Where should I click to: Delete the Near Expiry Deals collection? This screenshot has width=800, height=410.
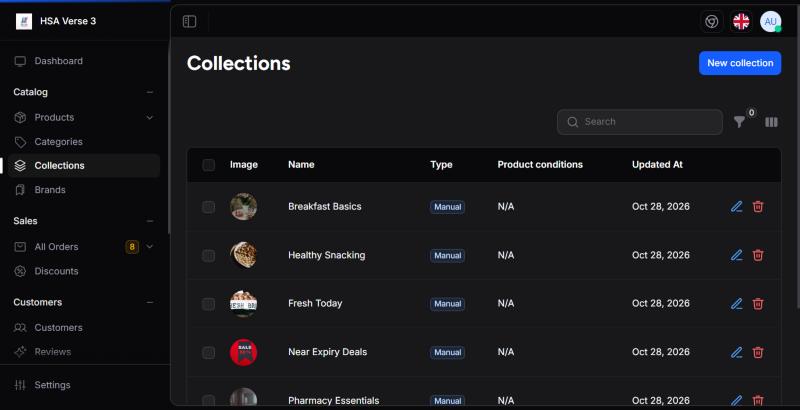coord(758,352)
